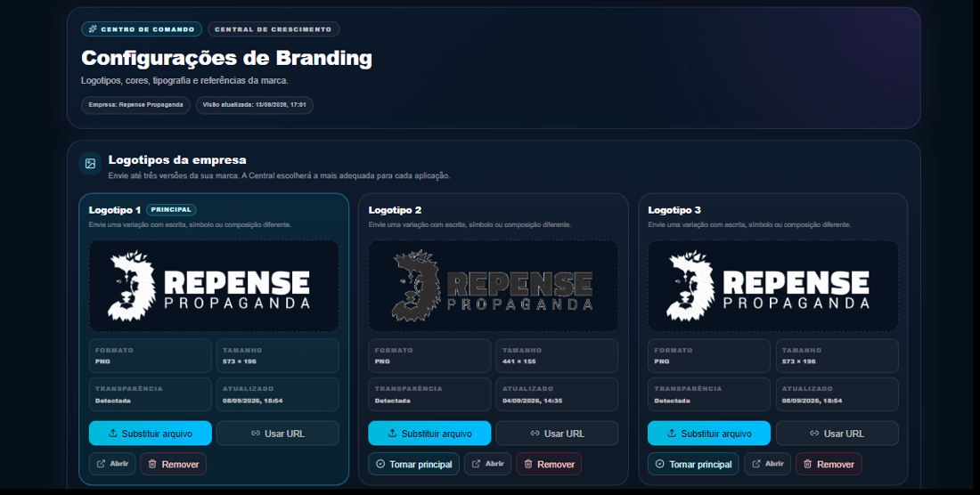Click the Empresa: Repense Propaganda chip
The image size is (980, 495).
click(x=135, y=105)
